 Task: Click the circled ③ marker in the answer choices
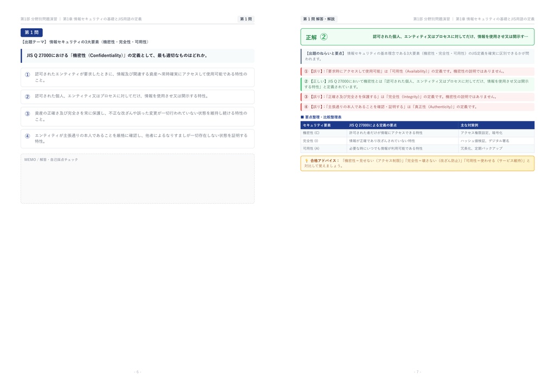27,114
